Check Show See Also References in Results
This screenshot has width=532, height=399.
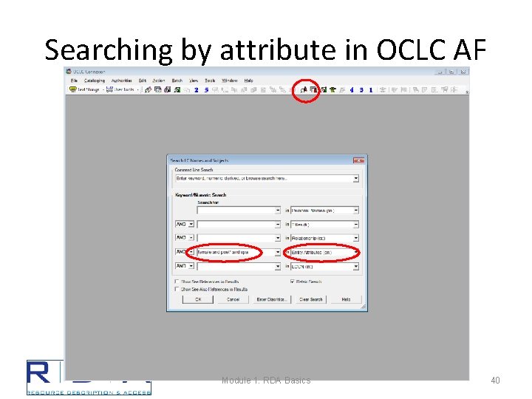pyautogui.click(x=177, y=289)
